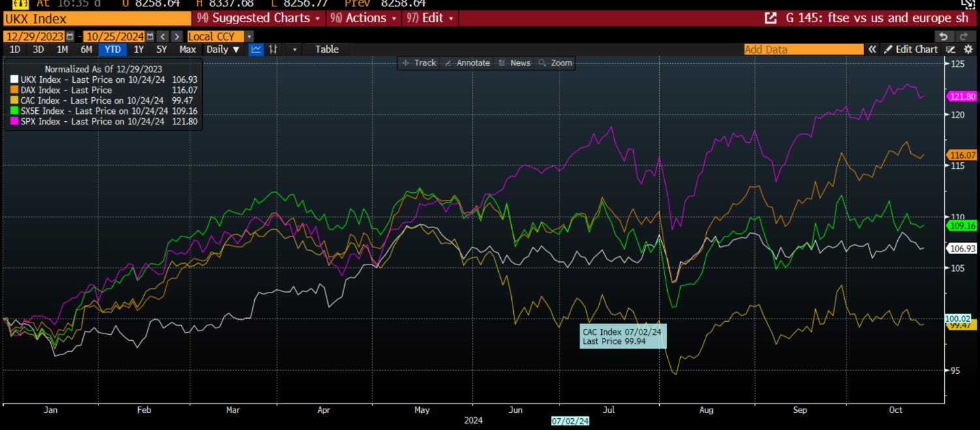
Task: Click the Add Data input field
Action: click(x=803, y=50)
